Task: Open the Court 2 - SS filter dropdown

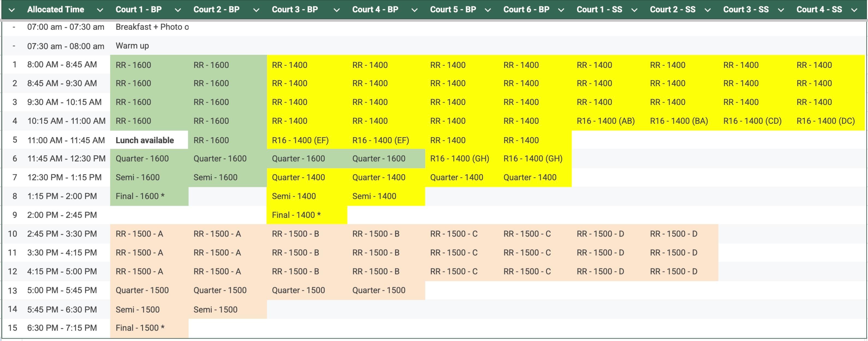Action: pos(708,10)
